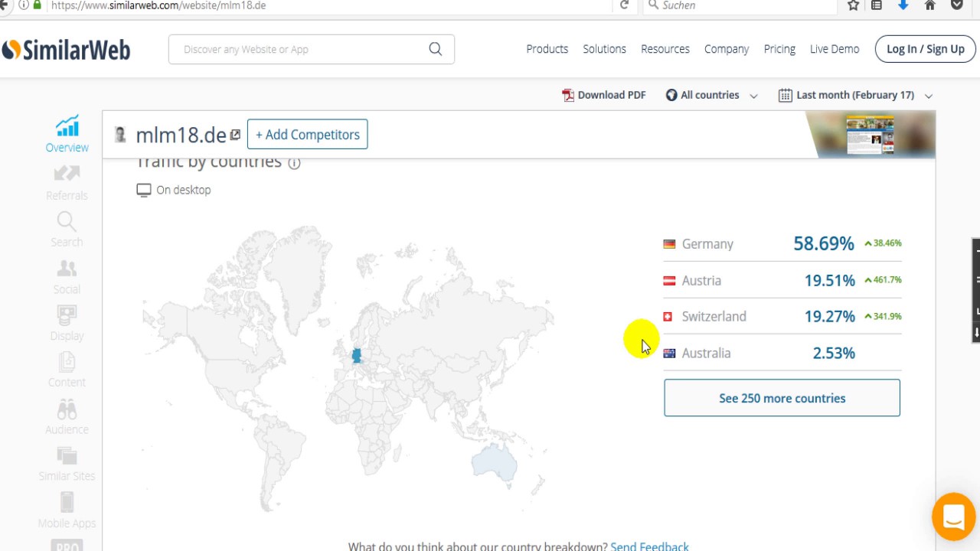Screen dimensions: 980x551
Task: Click See 250 more countries button
Action: tap(782, 398)
